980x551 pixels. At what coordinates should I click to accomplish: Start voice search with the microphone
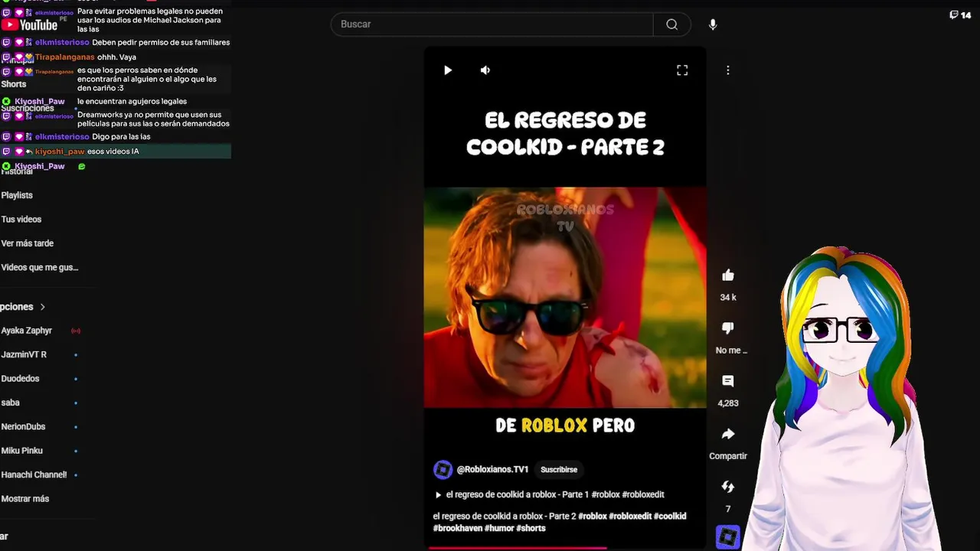coord(713,24)
